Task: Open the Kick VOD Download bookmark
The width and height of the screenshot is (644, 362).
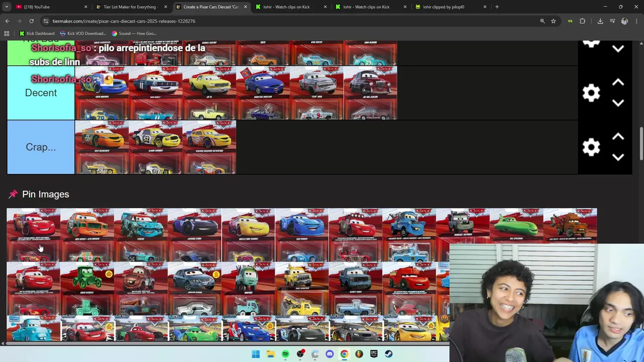Action: click(x=83, y=34)
